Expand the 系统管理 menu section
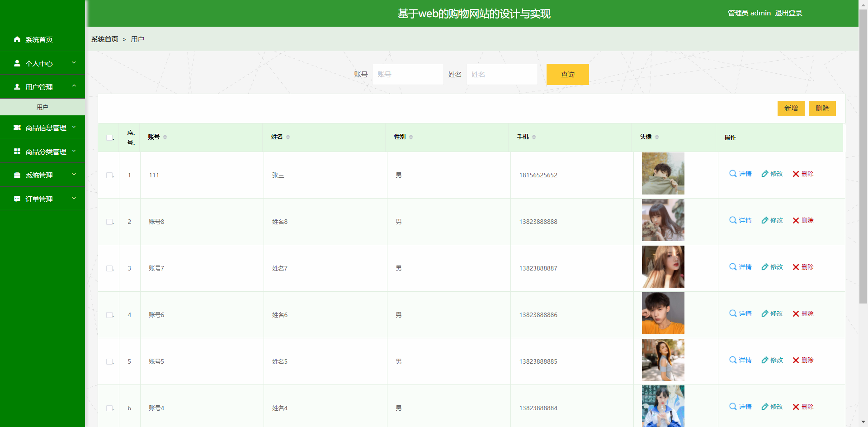868x427 pixels. point(43,175)
